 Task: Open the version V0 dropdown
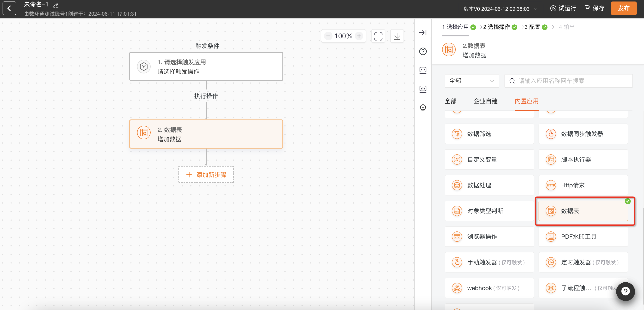coord(500,9)
